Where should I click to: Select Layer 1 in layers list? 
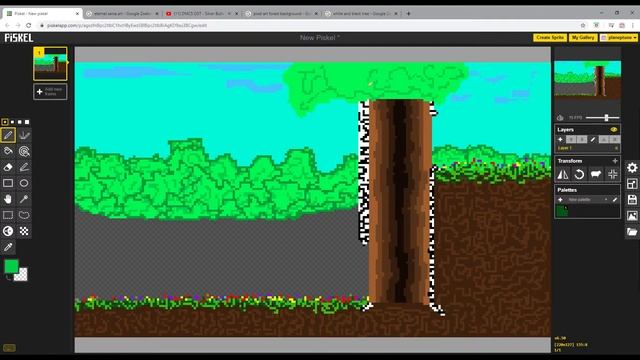[x=587, y=148]
